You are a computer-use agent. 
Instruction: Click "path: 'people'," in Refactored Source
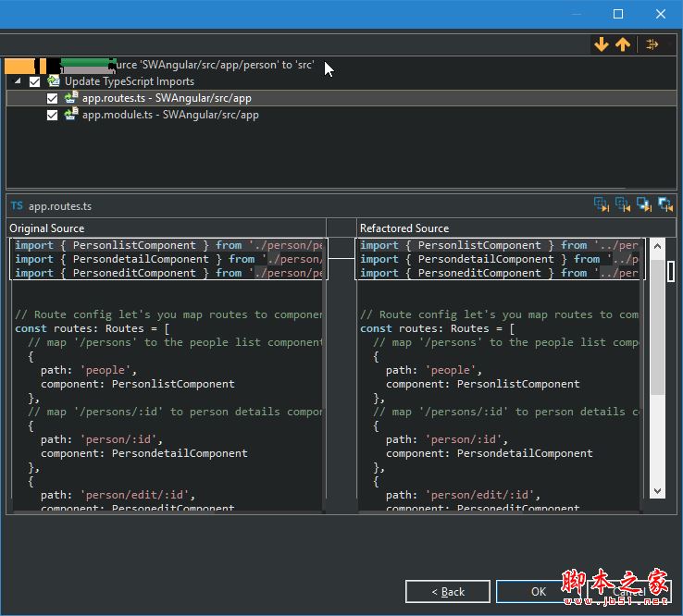pos(434,370)
